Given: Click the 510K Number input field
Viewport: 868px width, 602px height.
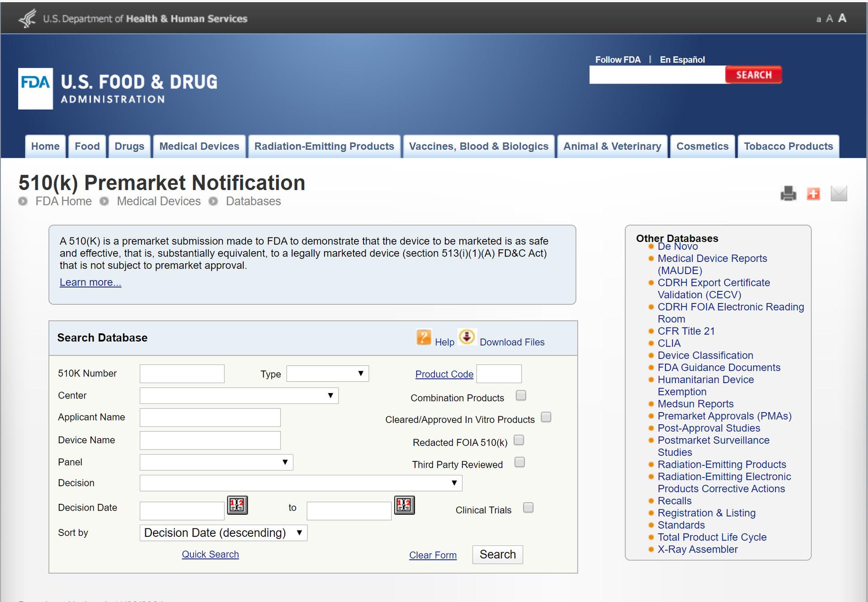Looking at the screenshot, I should [x=182, y=374].
